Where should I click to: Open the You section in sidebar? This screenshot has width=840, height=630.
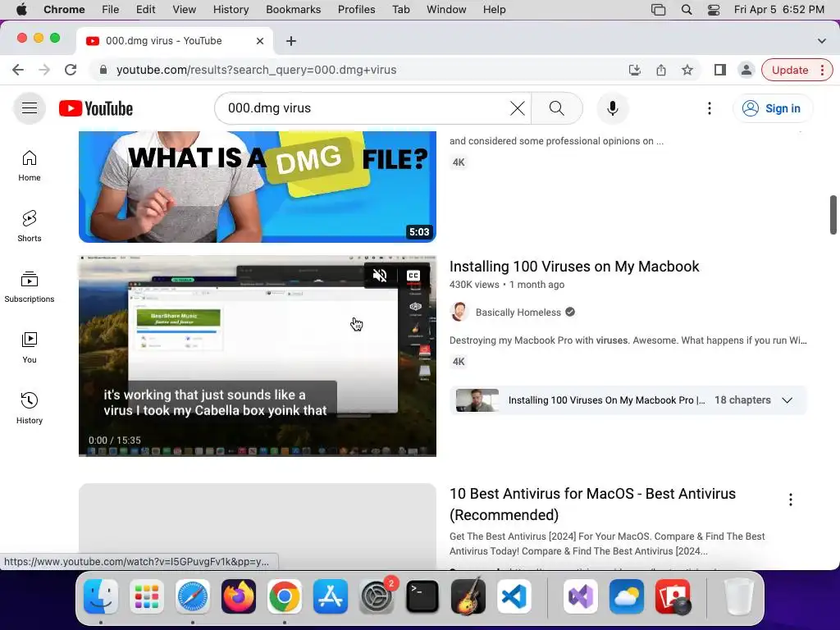[30, 348]
